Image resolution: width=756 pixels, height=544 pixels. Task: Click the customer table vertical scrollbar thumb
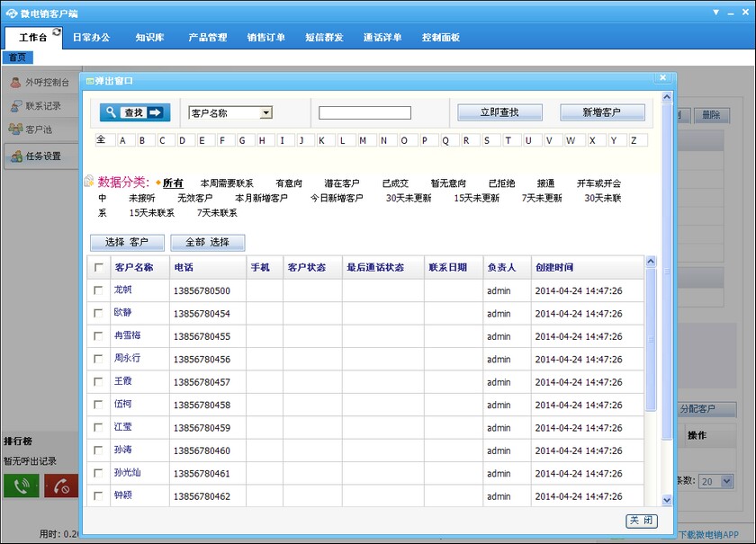(x=651, y=340)
